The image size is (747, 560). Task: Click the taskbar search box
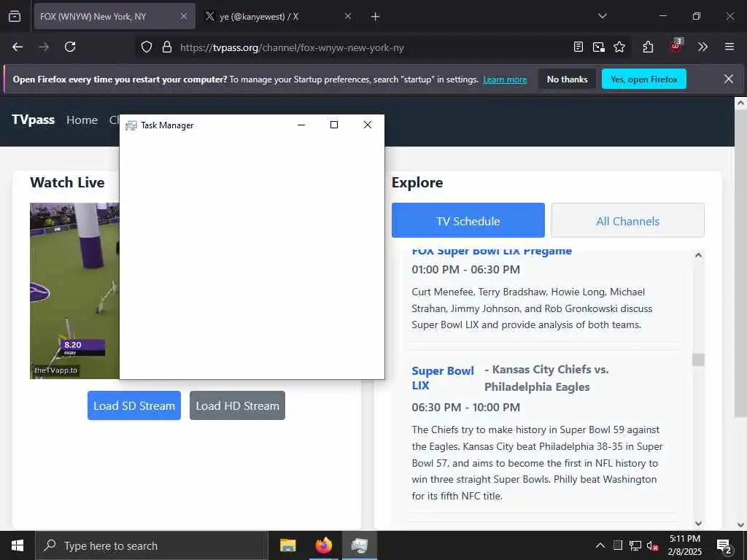(x=152, y=545)
